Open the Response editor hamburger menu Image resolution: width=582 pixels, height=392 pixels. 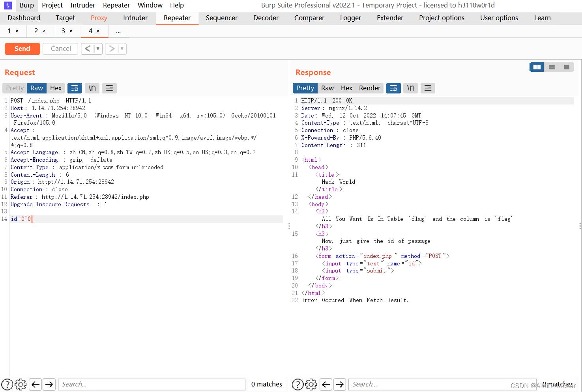coord(428,88)
